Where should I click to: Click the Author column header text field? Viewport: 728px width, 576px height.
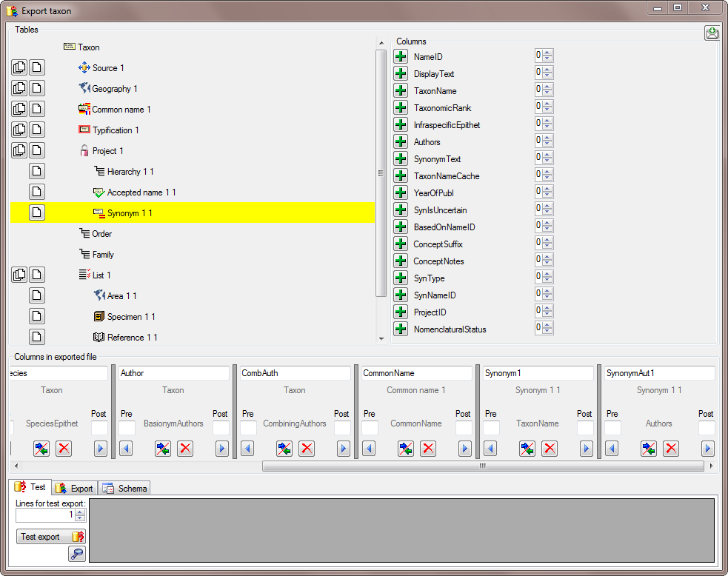173,374
